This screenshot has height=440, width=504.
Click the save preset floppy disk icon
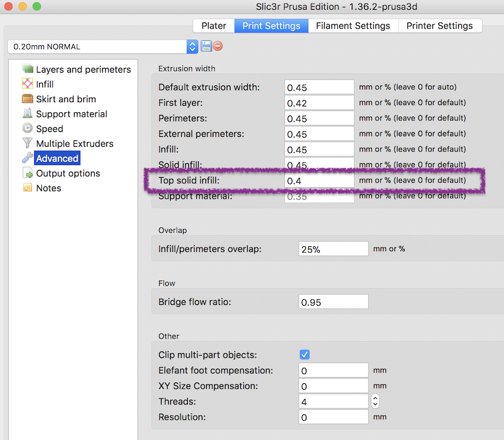(206, 46)
